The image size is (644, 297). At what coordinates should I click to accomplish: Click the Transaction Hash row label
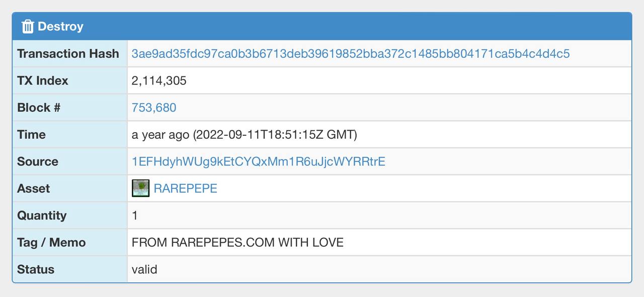pyautogui.click(x=68, y=54)
